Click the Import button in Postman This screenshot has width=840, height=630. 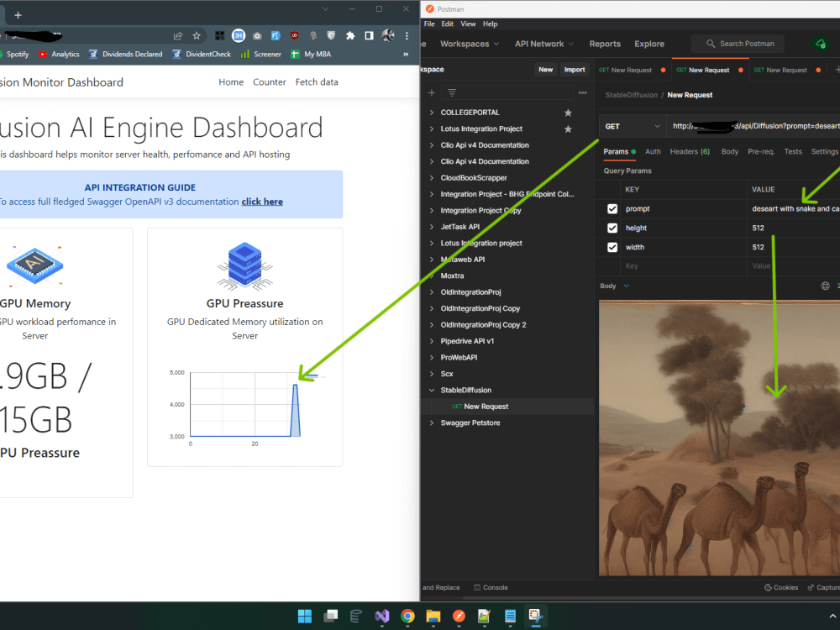tap(575, 70)
